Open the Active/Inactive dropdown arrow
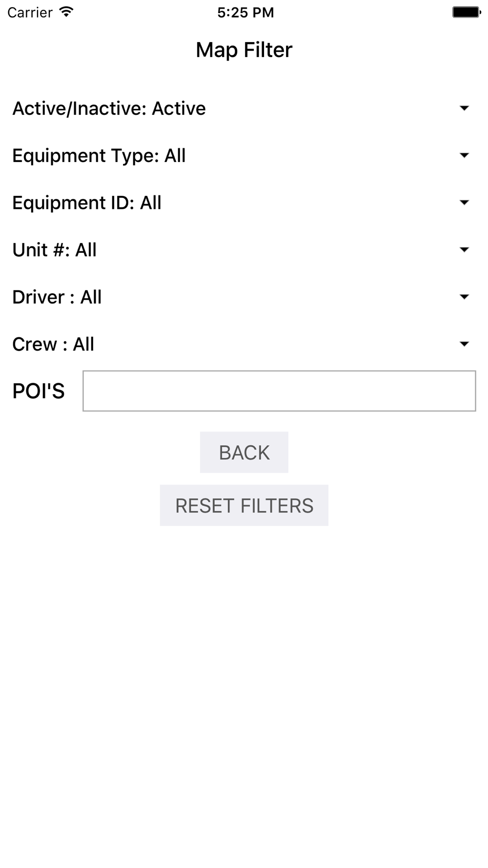Screen dimensions: 488x868 point(464,108)
